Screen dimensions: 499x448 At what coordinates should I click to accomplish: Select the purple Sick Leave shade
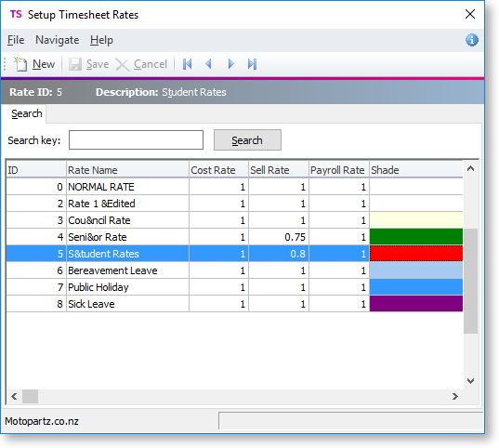[x=416, y=304]
